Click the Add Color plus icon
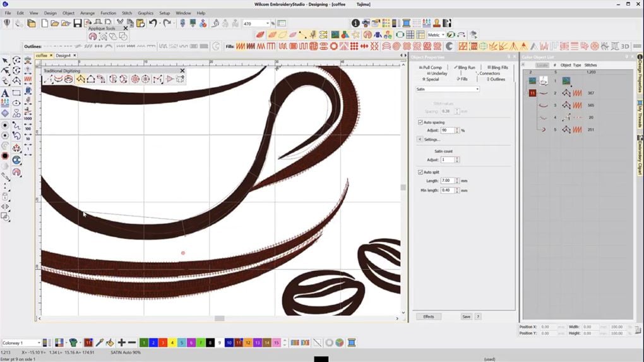Image resolution: width=644 pixels, height=362 pixels. tap(121, 342)
